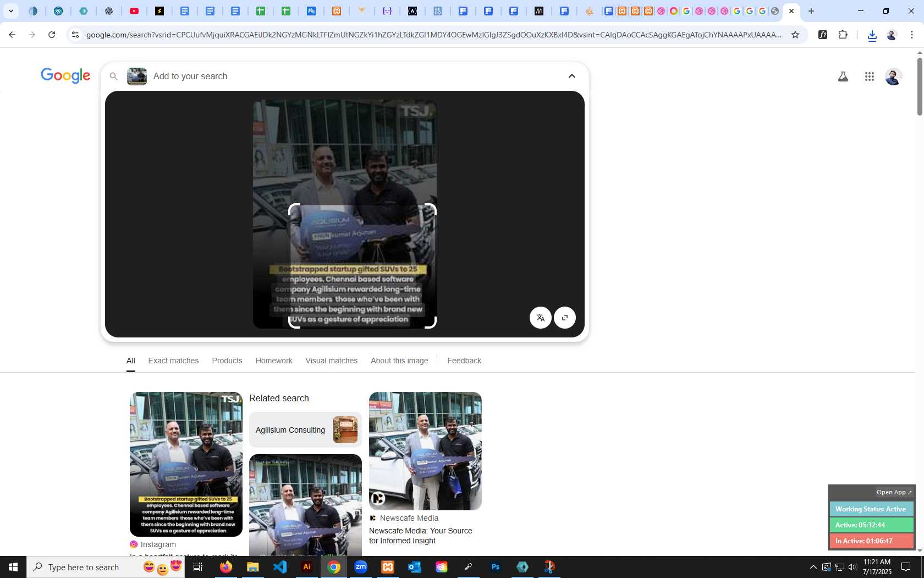Open Instagram result thumbnail image
The image size is (924, 578).
coord(186,464)
